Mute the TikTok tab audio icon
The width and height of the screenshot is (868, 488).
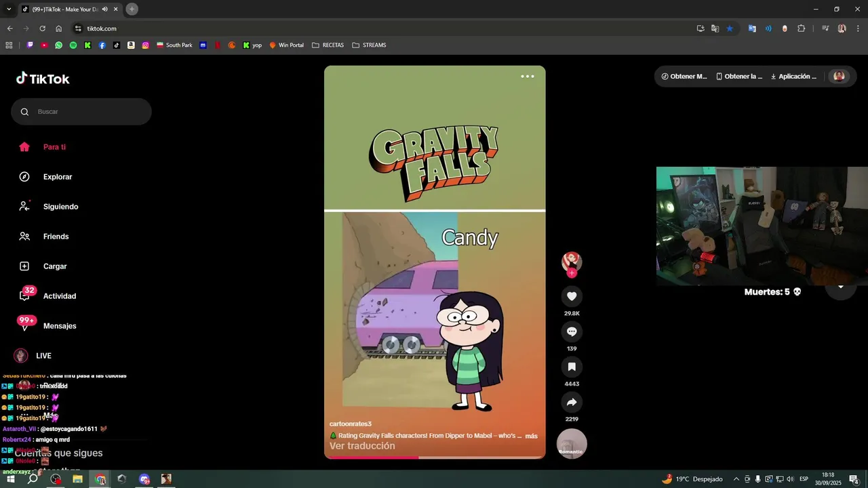coord(105,9)
